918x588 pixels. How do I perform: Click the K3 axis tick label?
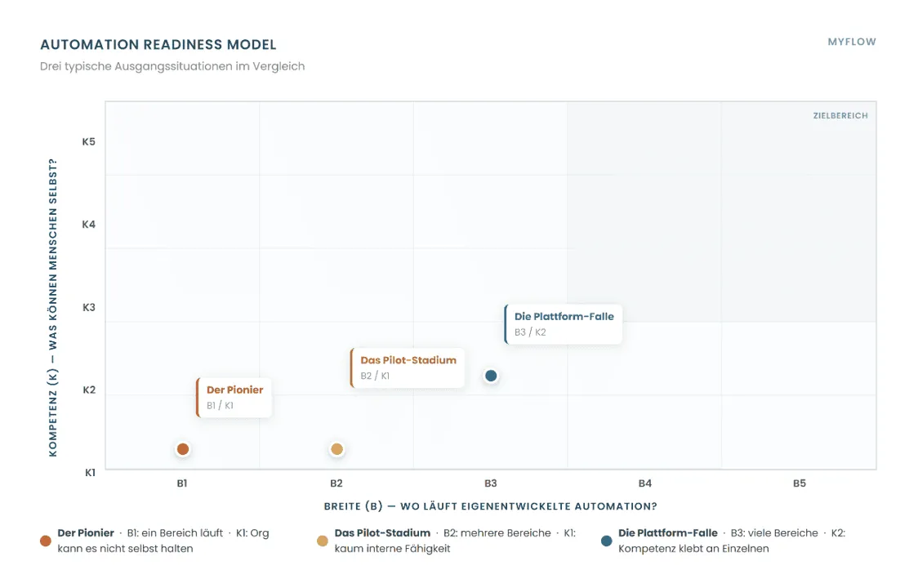click(88, 307)
